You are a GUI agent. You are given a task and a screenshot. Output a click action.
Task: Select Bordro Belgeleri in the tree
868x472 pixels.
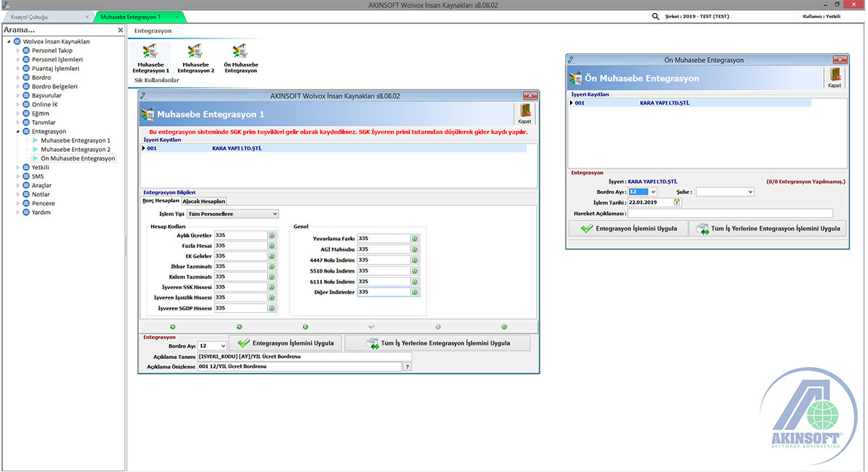tap(55, 87)
